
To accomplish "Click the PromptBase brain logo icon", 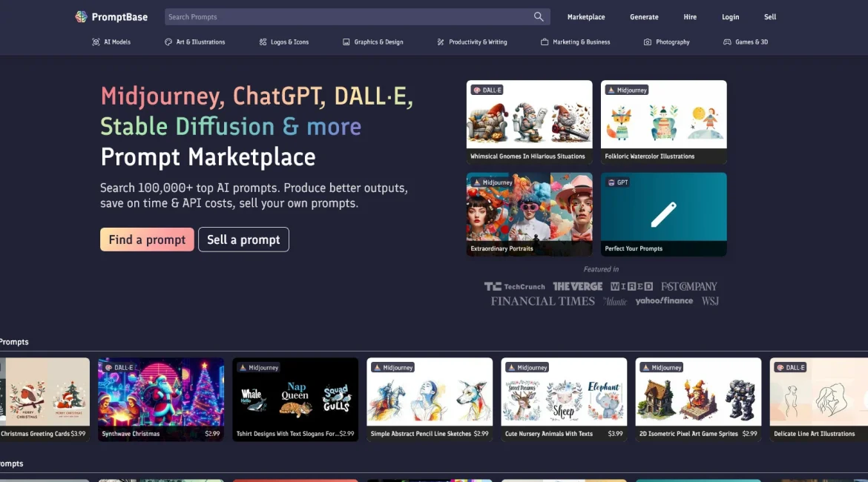I will 82,16.
